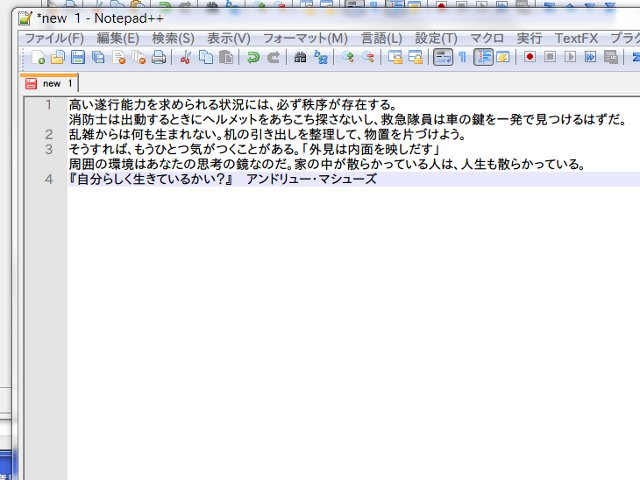Open the user defined language dialog icon
This screenshot has height=480, width=640.
(503, 57)
